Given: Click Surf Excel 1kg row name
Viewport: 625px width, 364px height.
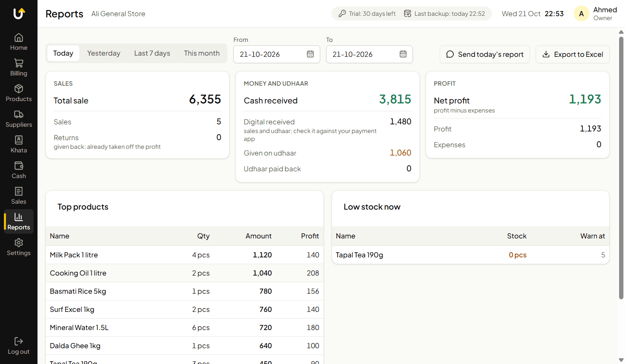Looking at the screenshot, I should 72,310.
